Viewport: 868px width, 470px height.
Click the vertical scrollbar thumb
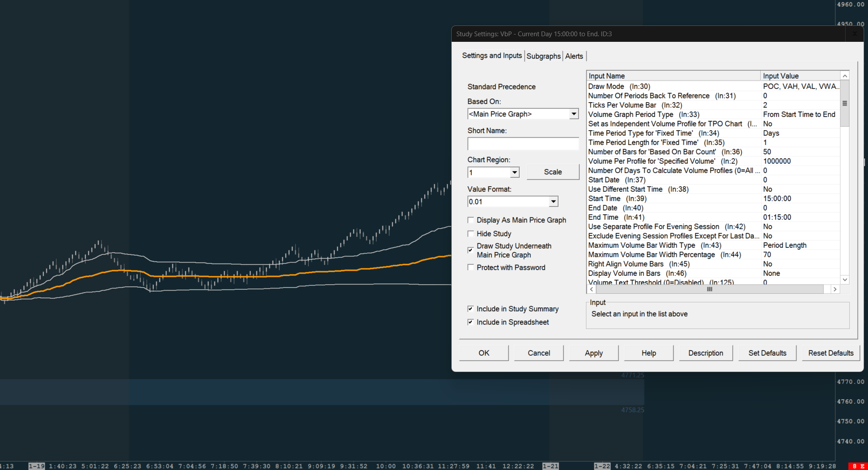pos(845,103)
